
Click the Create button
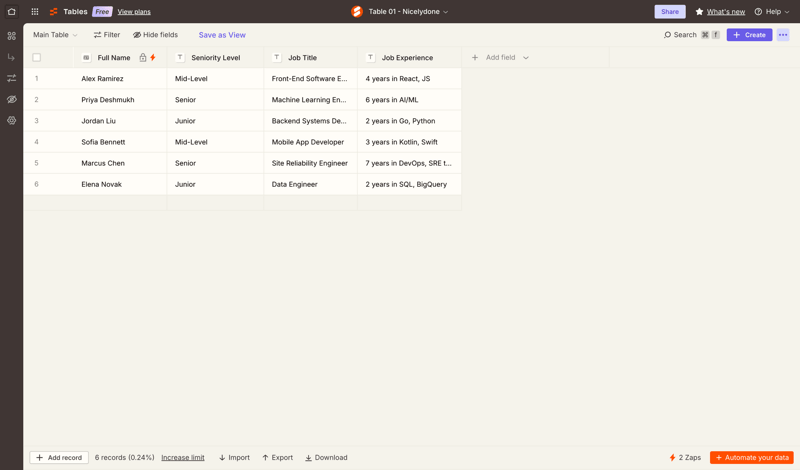(749, 35)
